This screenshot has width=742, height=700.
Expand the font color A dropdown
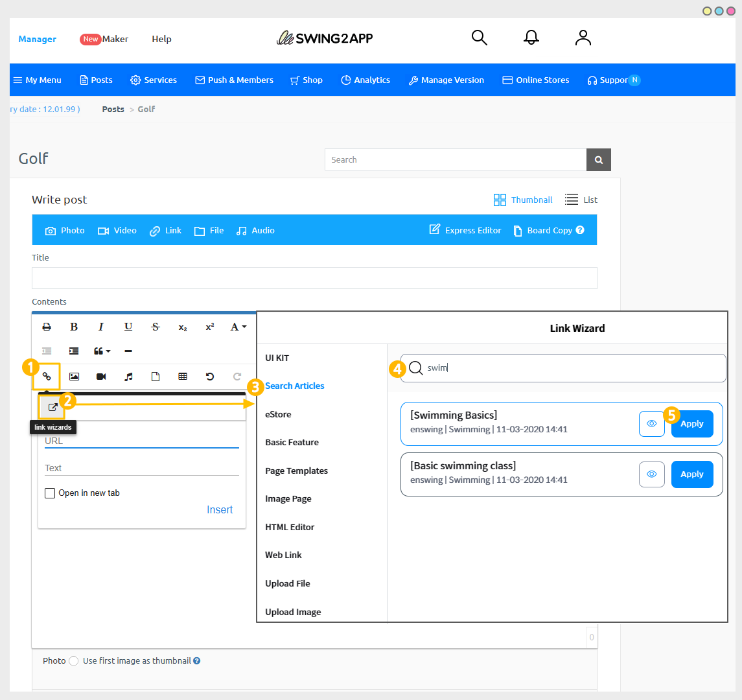tap(238, 327)
